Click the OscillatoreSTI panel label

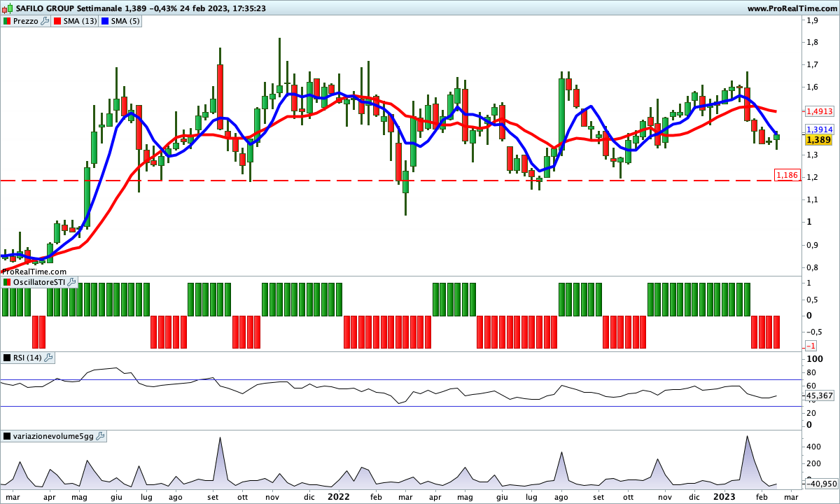(x=39, y=282)
